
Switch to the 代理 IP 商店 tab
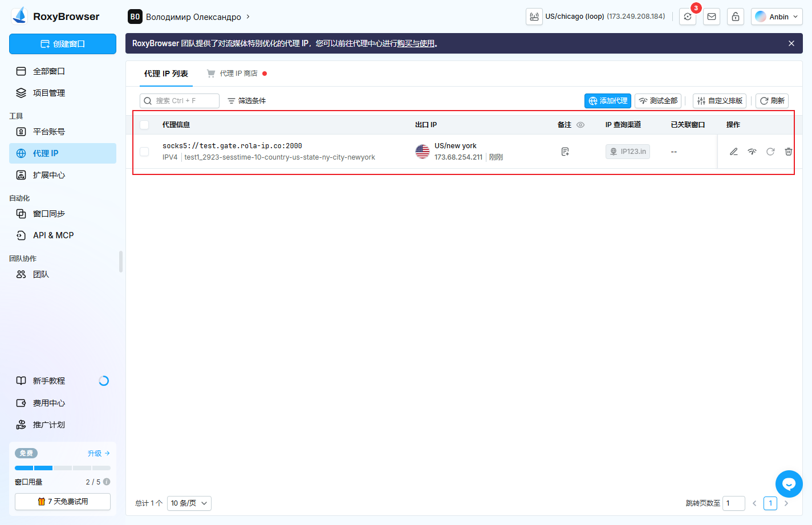(x=238, y=74)
